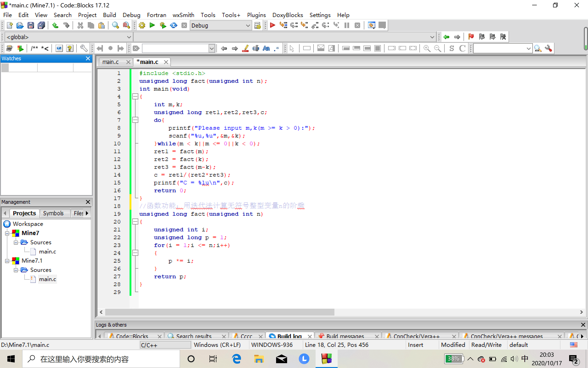Image resolution: width=588 pixels, height=368 pixels.
Task: Start debugging with red play icon
Action: [x=273, y=25]
